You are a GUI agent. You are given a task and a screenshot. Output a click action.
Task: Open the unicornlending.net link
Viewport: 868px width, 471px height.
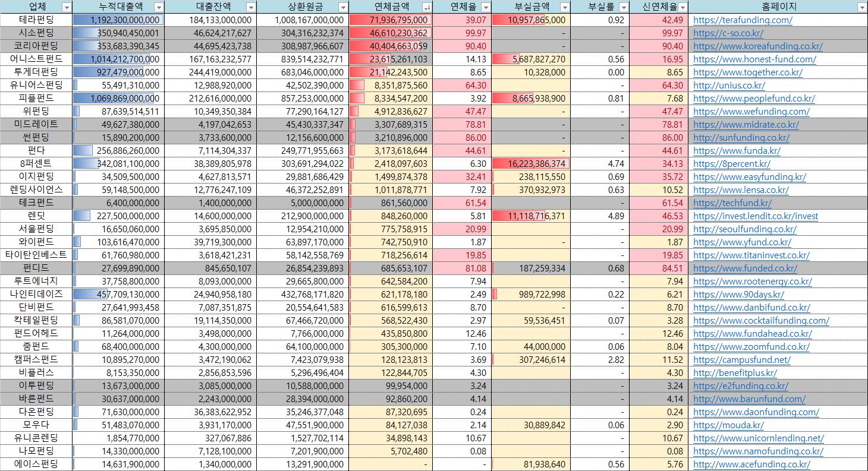[759, 438]
